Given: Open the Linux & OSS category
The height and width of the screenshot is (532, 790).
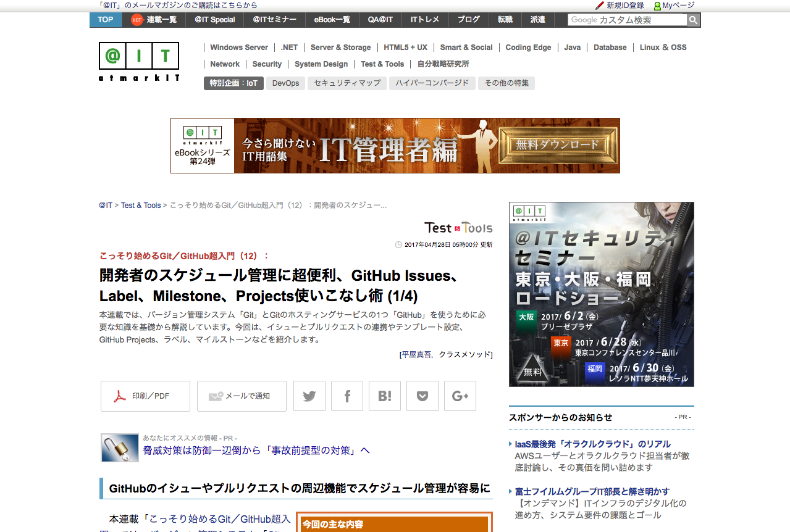Looking at the screenshot, I should click(663, 48).
